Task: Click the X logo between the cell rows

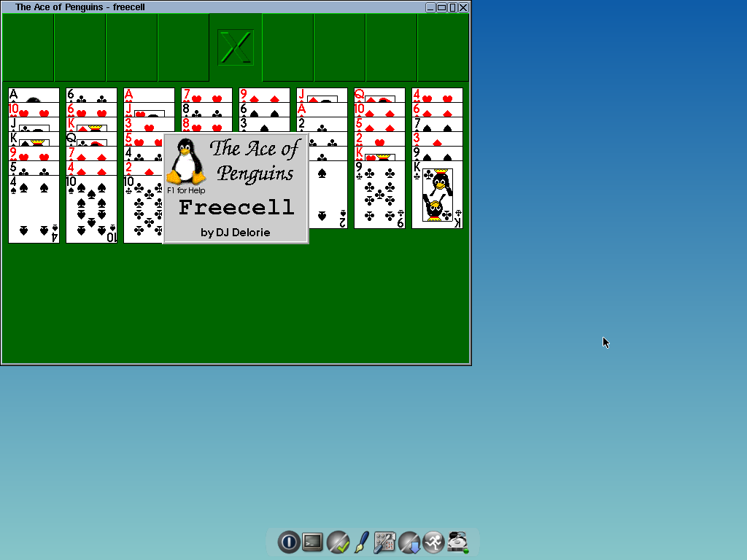Action: [x=236, y=48]
